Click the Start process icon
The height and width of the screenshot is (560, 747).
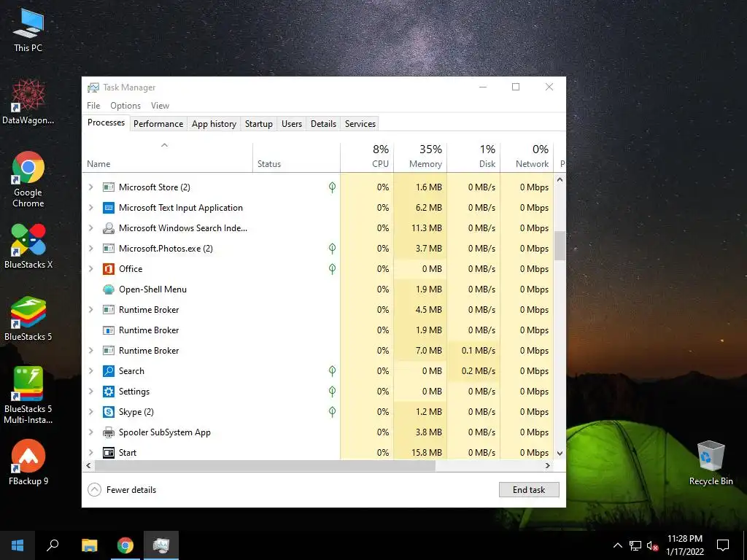109,453
